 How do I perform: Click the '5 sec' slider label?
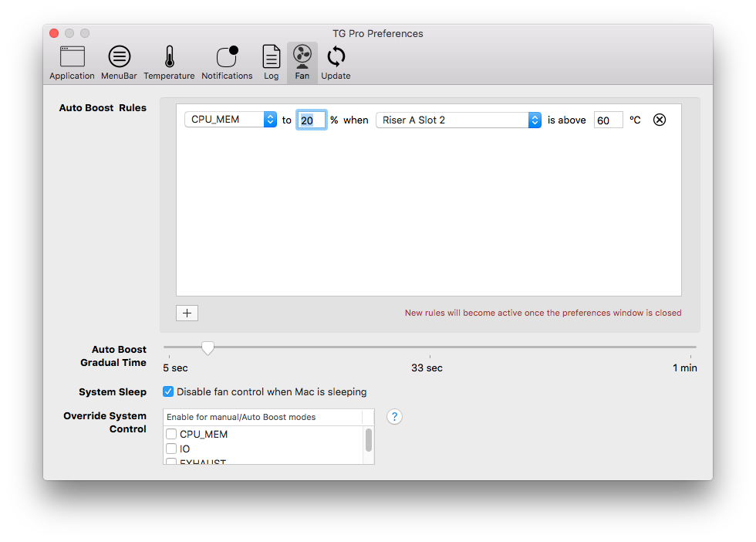click(176, 368)
